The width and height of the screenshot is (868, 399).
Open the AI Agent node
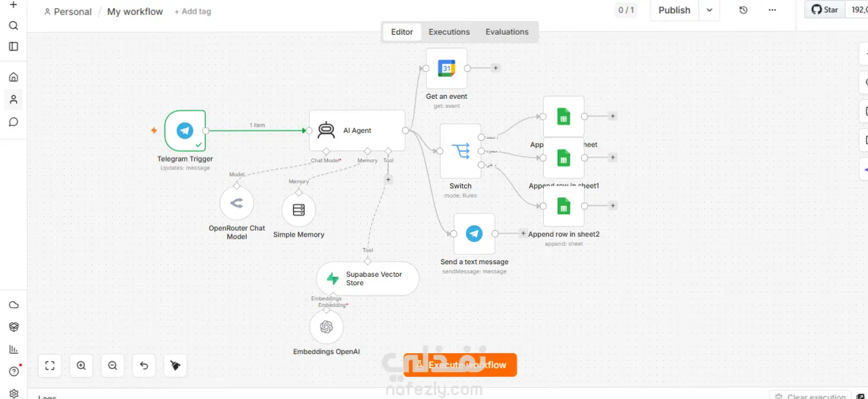[x=357, y=130]
